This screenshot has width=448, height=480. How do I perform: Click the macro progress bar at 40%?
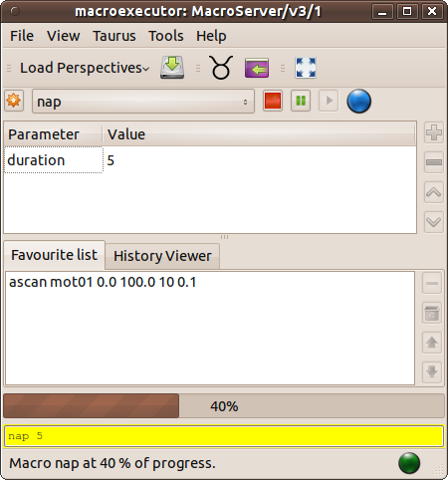click(224, 406)
